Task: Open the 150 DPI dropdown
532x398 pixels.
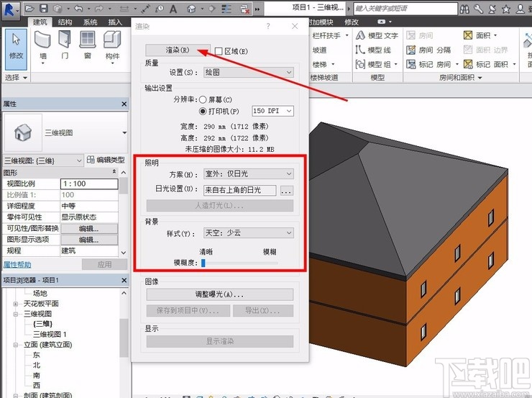Action: pos(272,111)
